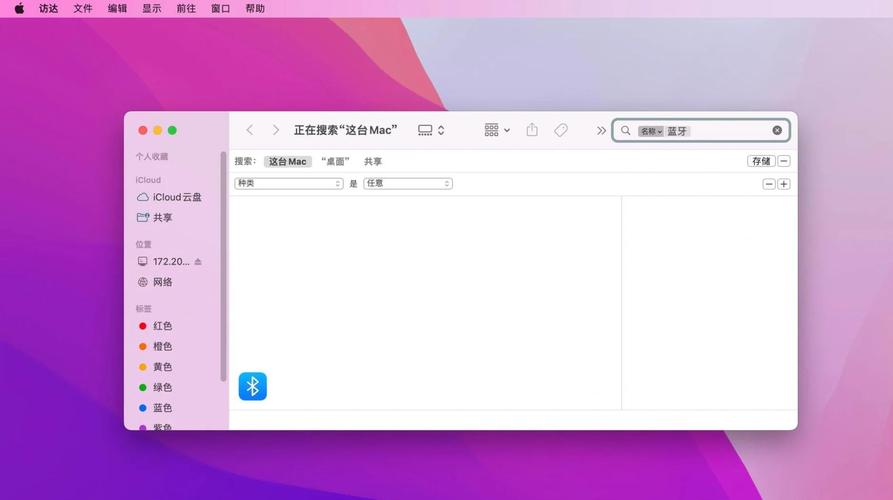893x500 pixels.
Task: Show more toolbar items chevron
Action: click(x=601, y=130)
